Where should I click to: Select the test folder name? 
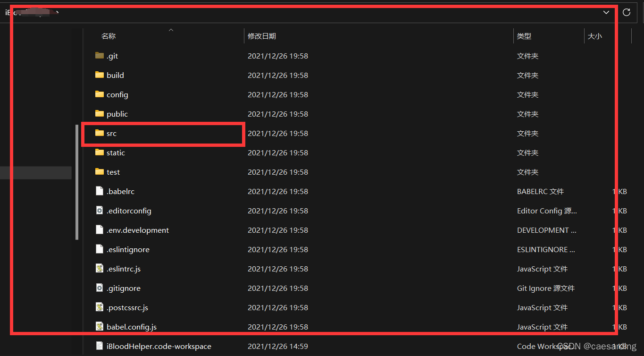(x=113, y=172)
